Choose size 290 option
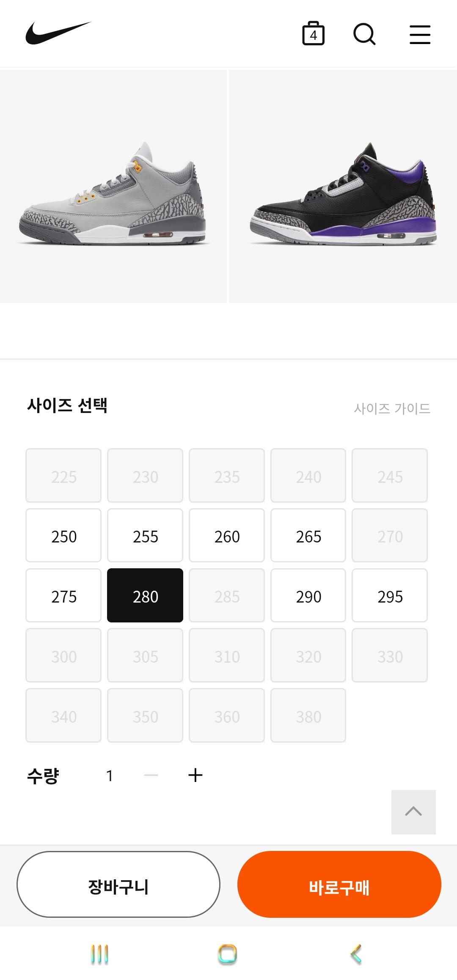This screenshot has width=457, height=980. [308, 596]
